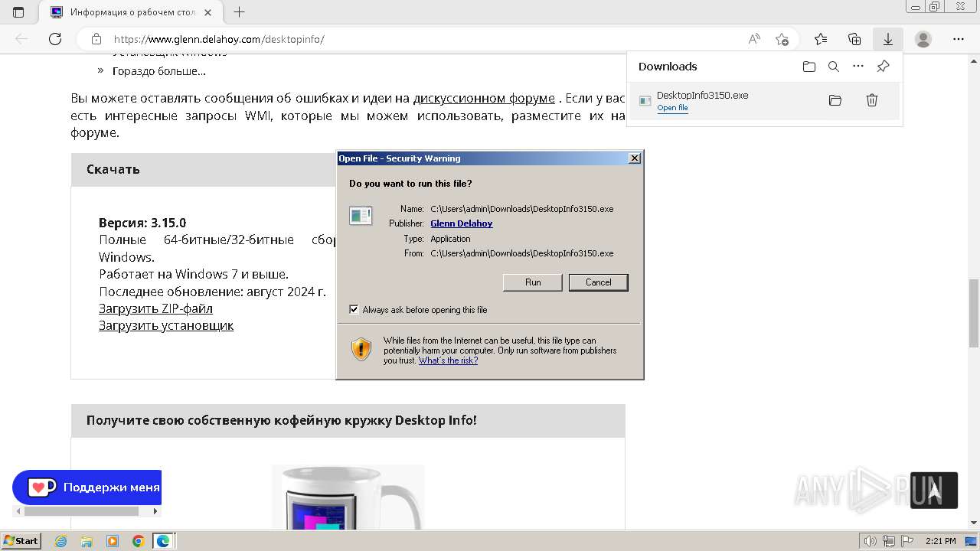The image size is (980, 551).
Task: Click the Загрузить установщик link
Action: coord(166,325)
